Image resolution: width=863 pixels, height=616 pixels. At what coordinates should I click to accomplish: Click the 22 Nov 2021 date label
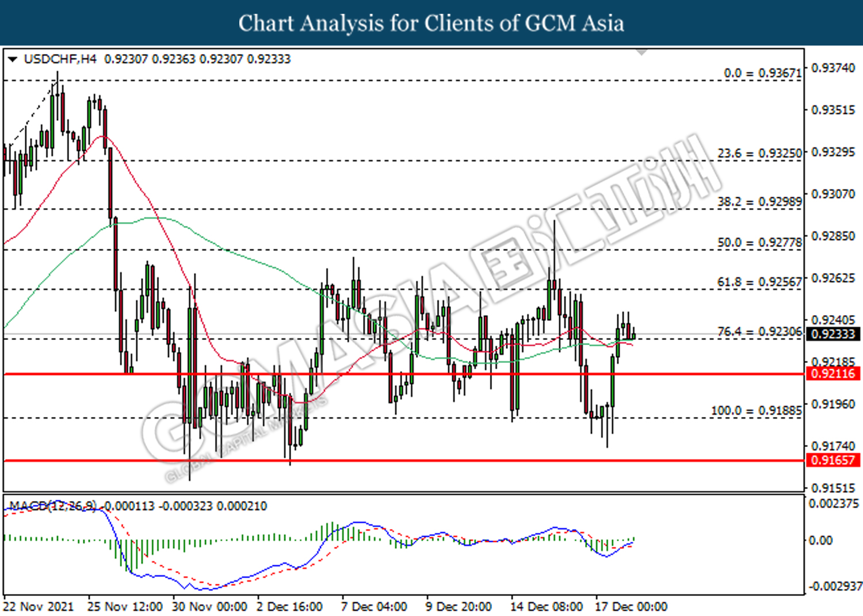pos(39,606)
